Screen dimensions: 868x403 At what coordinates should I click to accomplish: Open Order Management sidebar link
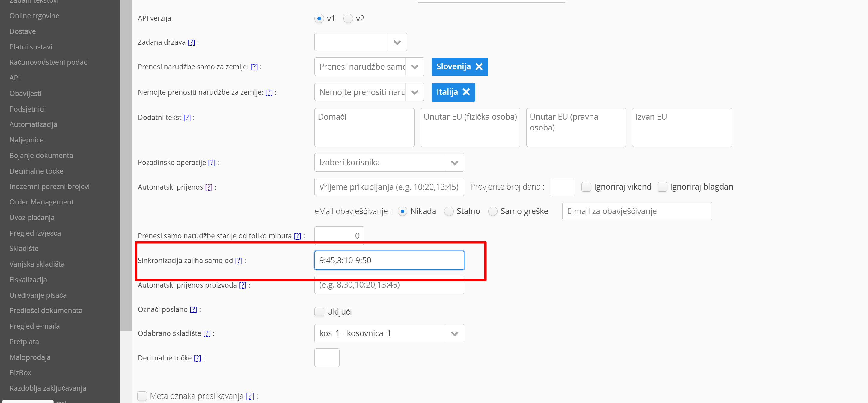tap(41, 202)
